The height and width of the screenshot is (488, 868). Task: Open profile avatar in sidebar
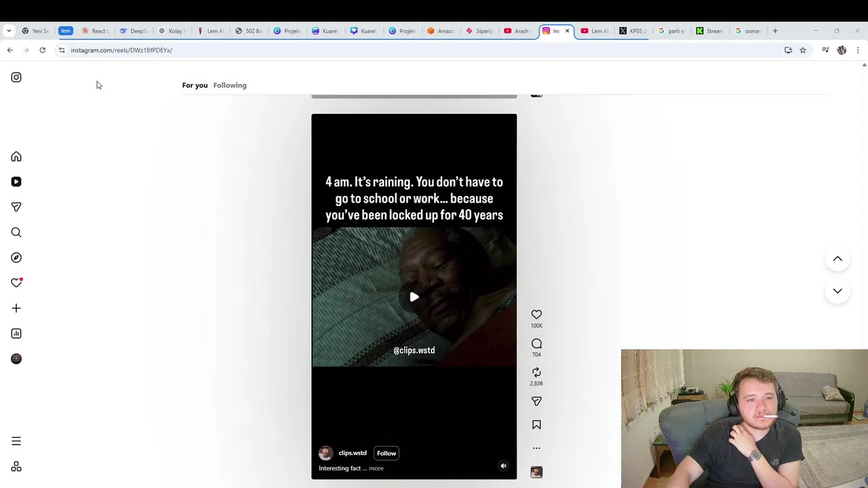16,359
